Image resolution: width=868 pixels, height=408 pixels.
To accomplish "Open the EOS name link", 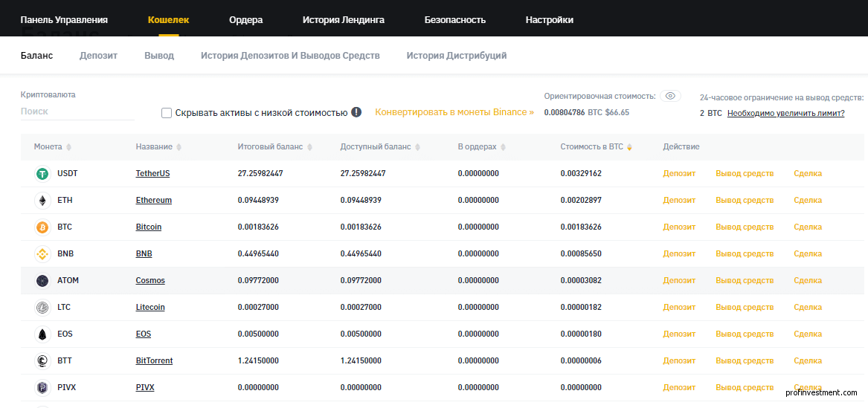I will tap(144, 334).
